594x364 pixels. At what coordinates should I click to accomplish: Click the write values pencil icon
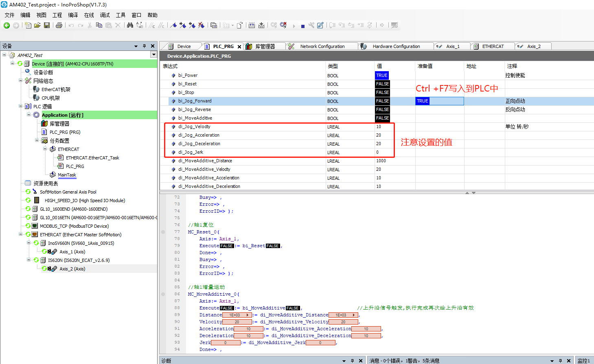[321, 25]
